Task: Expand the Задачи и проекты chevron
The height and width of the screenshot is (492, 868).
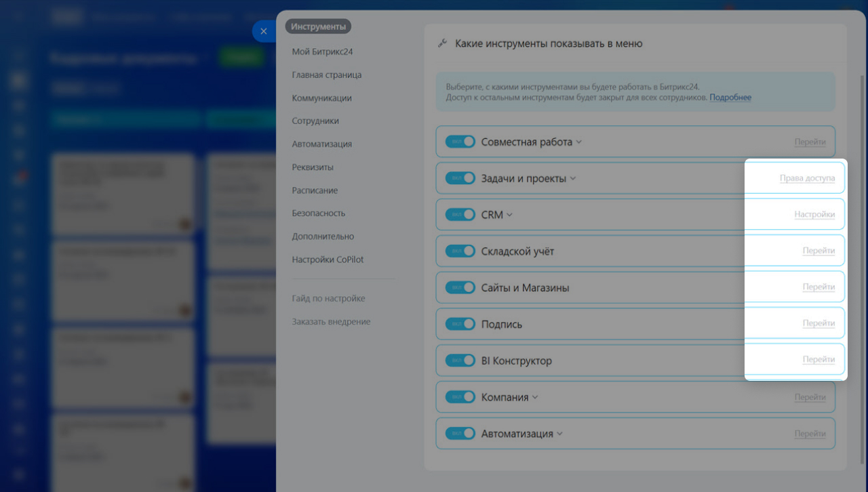Action: [x=572, y=179]
